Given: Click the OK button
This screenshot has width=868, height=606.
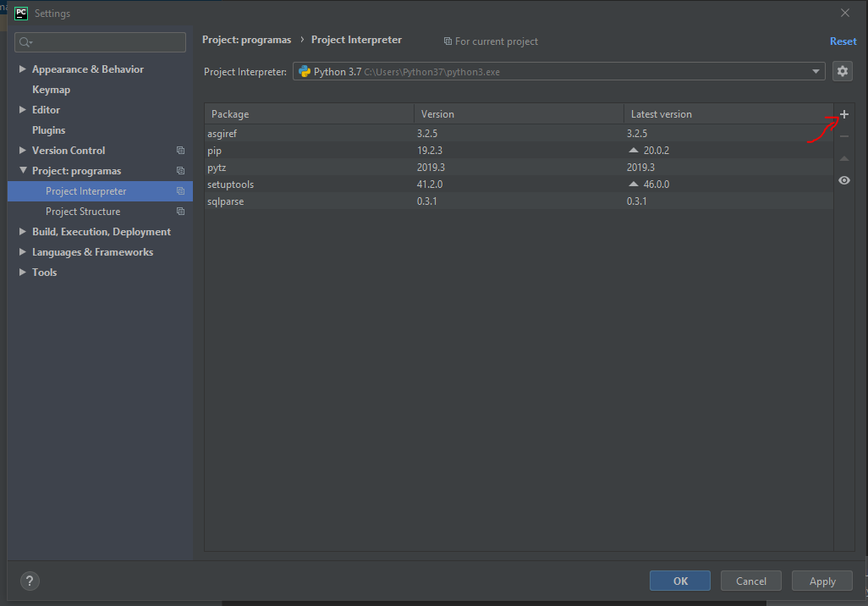Looking at the screenshot, I should tap(680, 581).
